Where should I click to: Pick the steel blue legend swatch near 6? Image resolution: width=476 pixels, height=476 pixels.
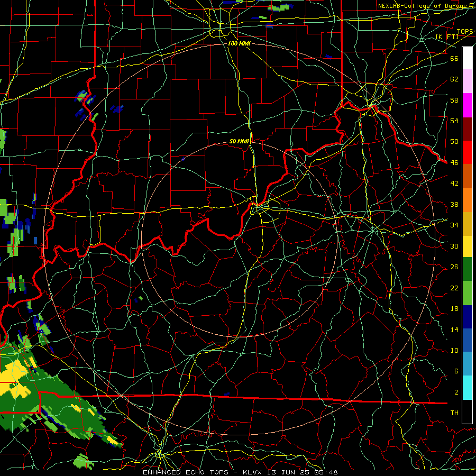[467, 364]
